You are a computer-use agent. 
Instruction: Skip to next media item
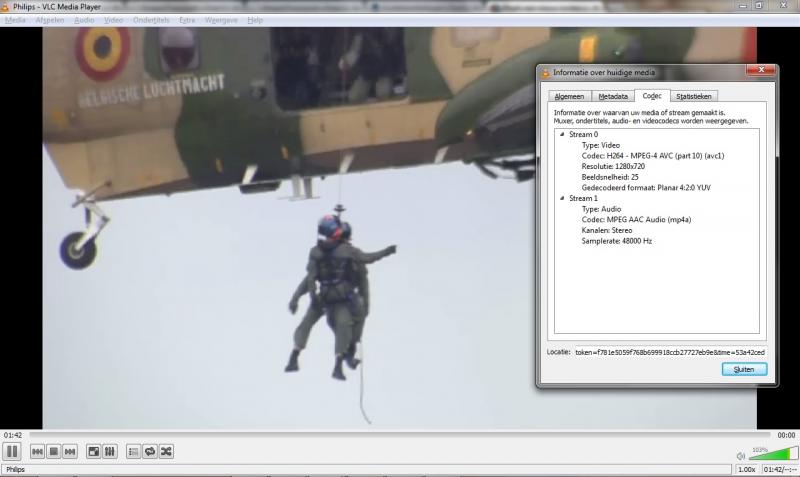pos(70,452)
